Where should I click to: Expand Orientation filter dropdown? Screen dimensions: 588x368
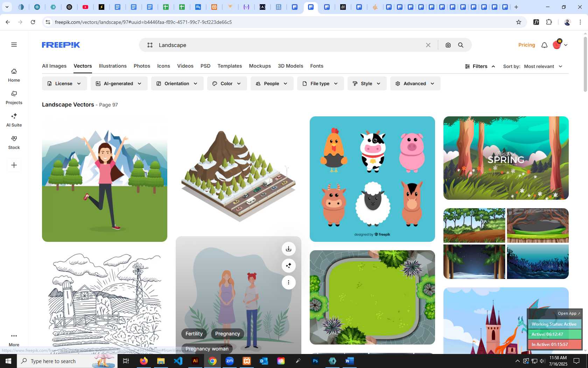pyautogui.click(x=177, y=83)
